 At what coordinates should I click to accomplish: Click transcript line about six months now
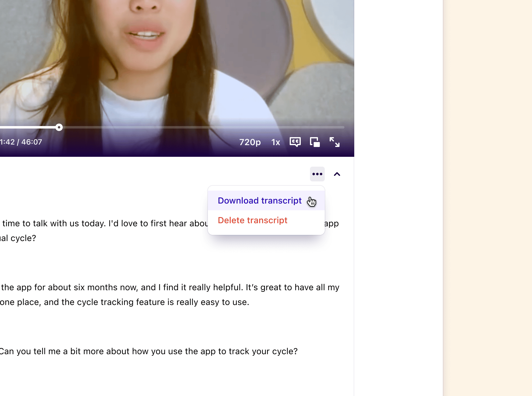pos(170,287)
